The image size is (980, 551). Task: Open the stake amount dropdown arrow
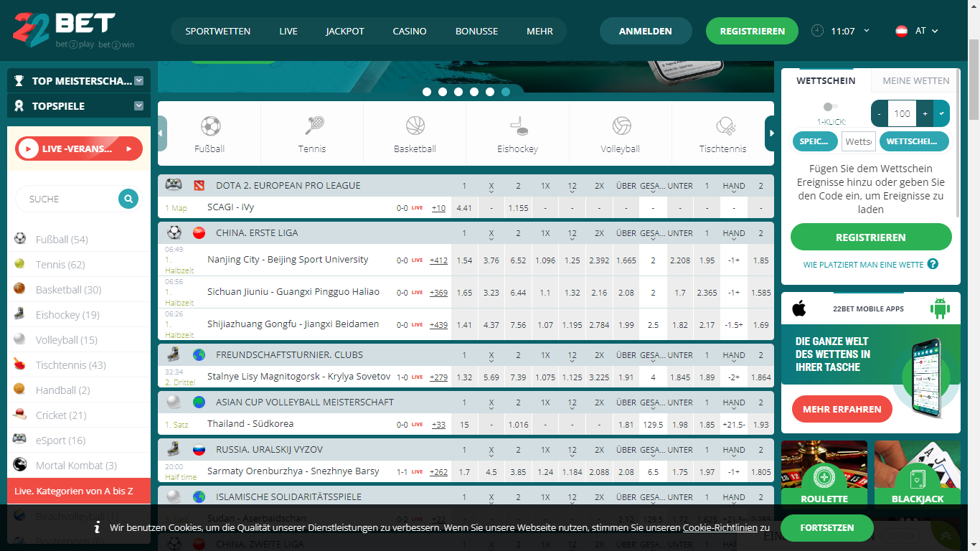pos(941,113)
